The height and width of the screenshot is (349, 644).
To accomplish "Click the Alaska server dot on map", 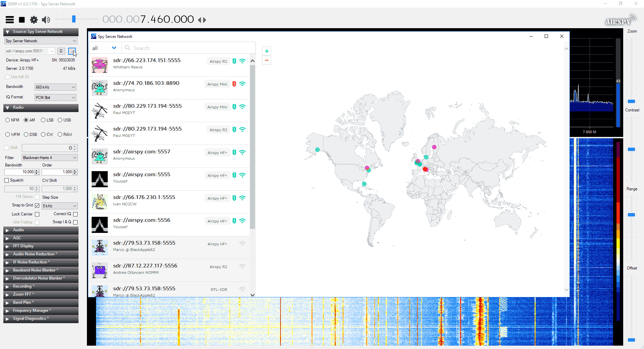I will tap(317, 150).
